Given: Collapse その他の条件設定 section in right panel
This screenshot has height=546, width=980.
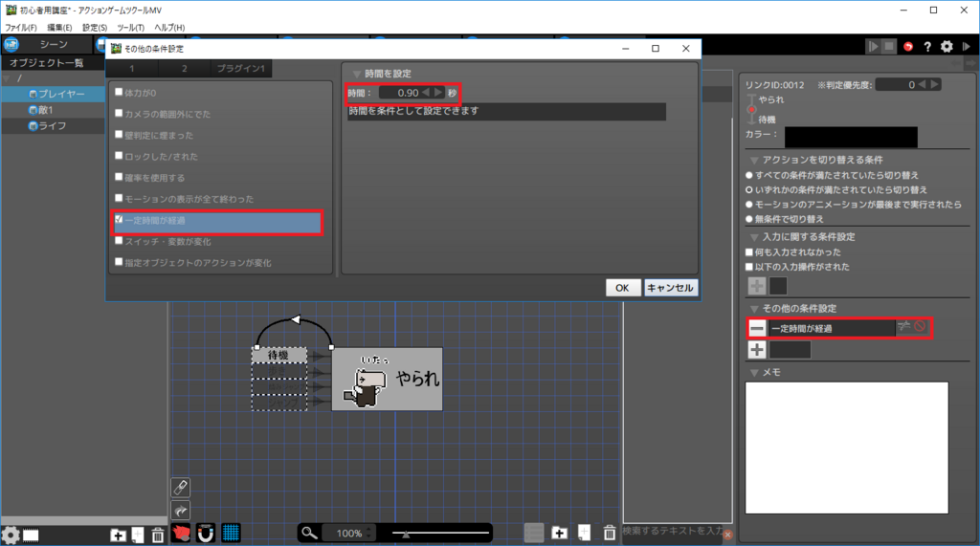Looking at the screenshot, I should click(x=754, y=309).
